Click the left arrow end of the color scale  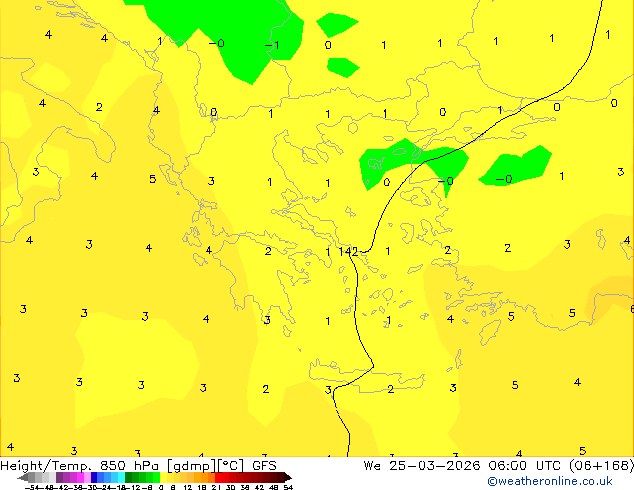pos(23,477)
